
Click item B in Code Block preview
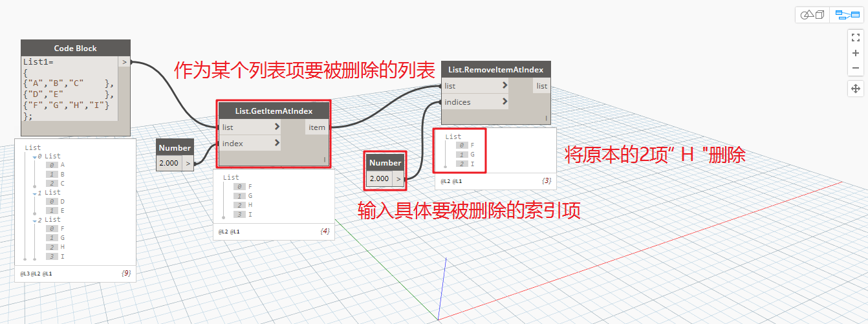pos(62,175)
